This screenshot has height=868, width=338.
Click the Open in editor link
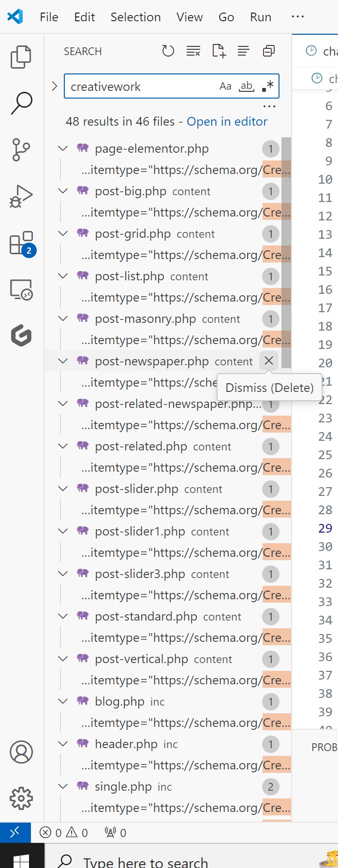coord(227,121)
